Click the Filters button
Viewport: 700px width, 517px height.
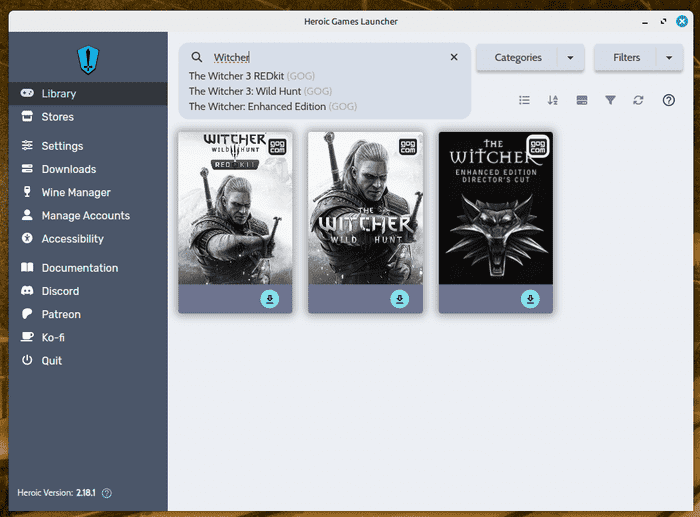626,58
